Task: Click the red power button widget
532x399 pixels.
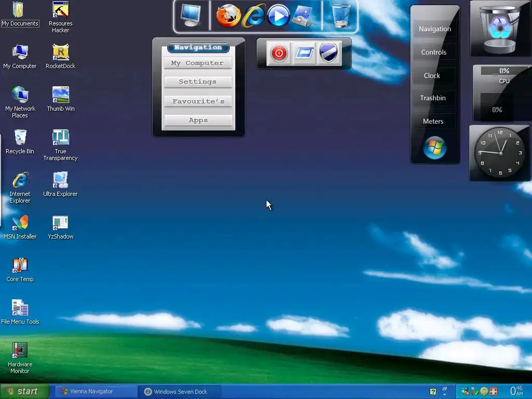Action: click(279, 53)
